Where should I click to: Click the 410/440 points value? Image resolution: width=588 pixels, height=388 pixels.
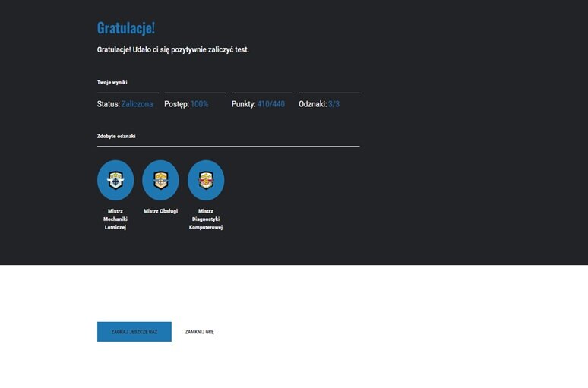(270, 104)
